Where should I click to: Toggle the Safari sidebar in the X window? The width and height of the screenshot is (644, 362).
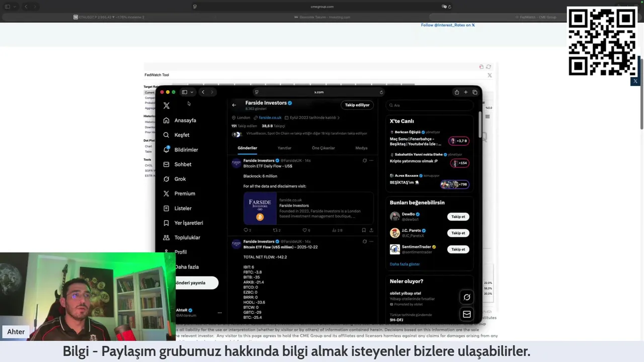[x=185, y=92]
